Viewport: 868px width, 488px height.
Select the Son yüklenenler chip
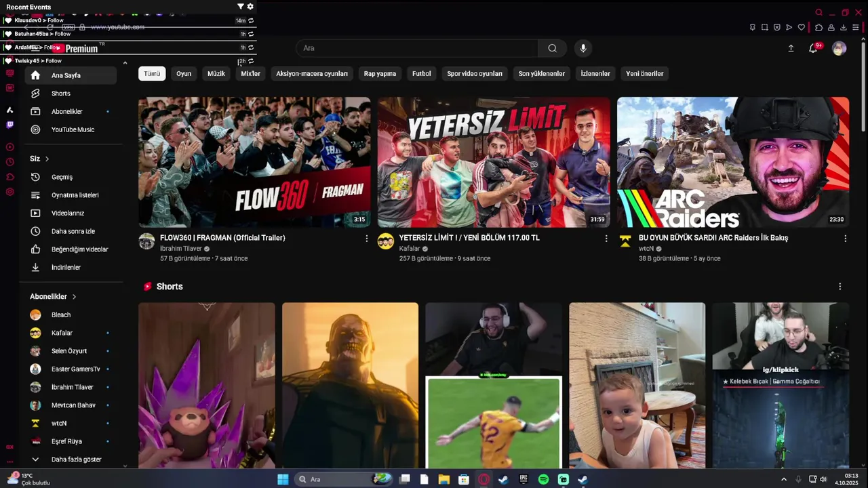[542, 73]
